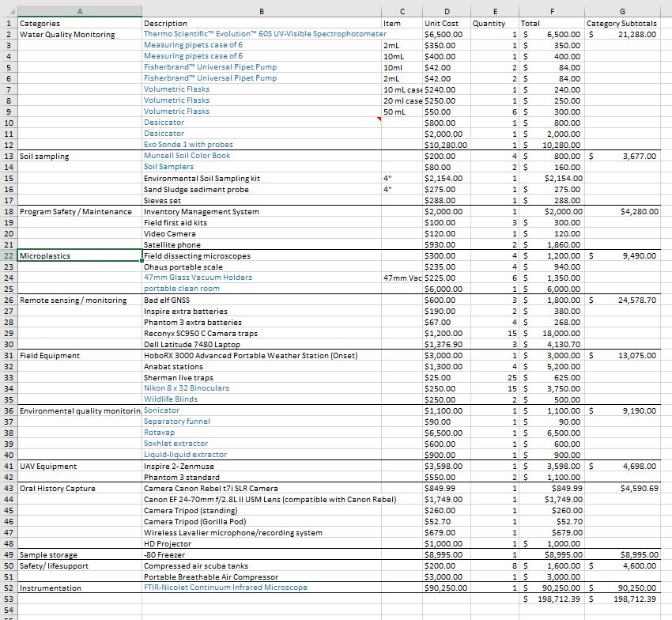Select Dell Latitude 7480 Laptop cell
The image size is (672, 620).
click(262, 344)
